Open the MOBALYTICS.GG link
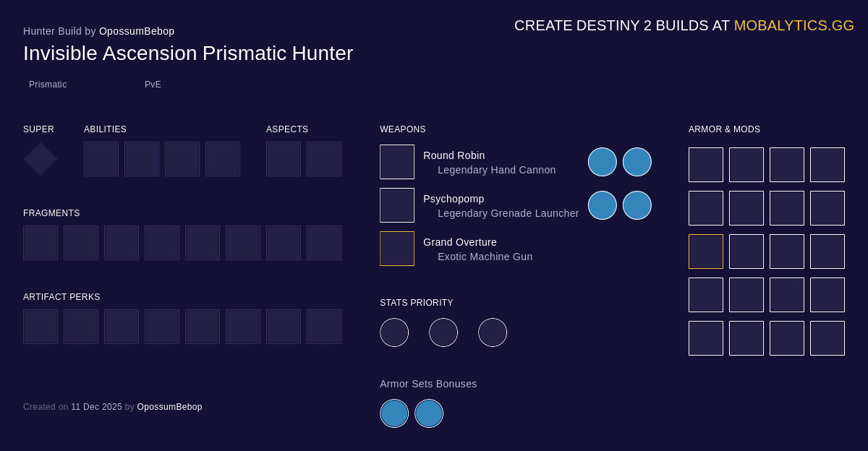This screenshot has height=451, width=868. click(793, 25)
